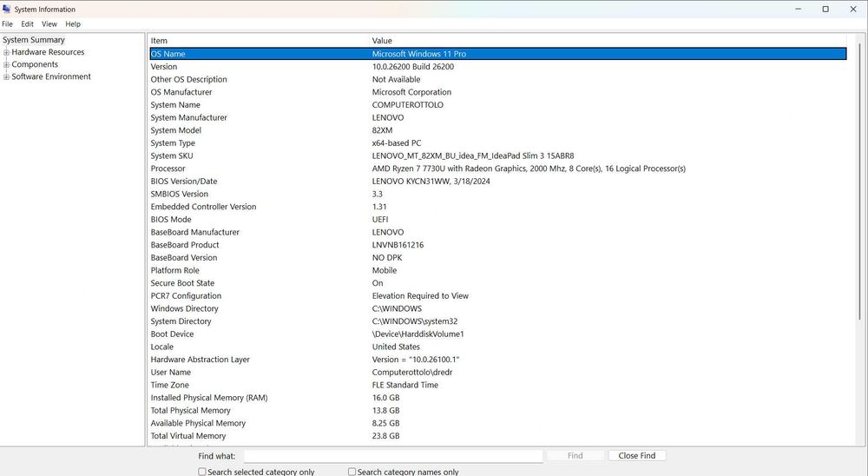Close the System Information window
The image size is (868, 476).
[853, 9]
